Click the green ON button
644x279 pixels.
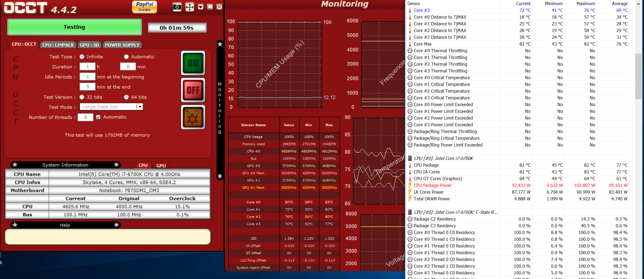pyautogui.click(x=193, y=63)
